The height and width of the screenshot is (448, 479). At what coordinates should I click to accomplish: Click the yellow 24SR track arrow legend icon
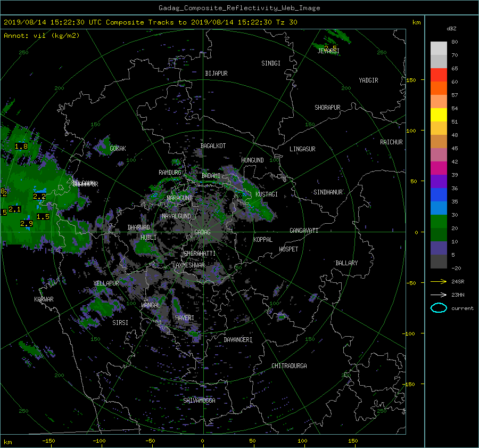click(439, 281)
